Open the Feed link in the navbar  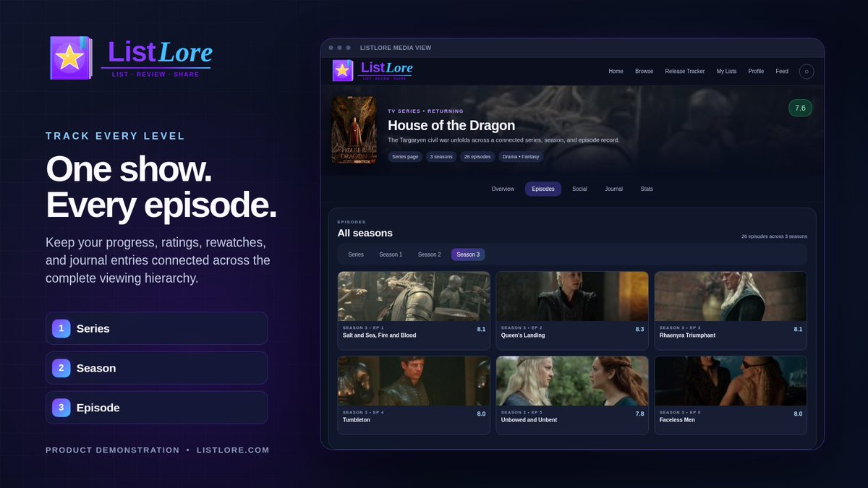point(782,72)
